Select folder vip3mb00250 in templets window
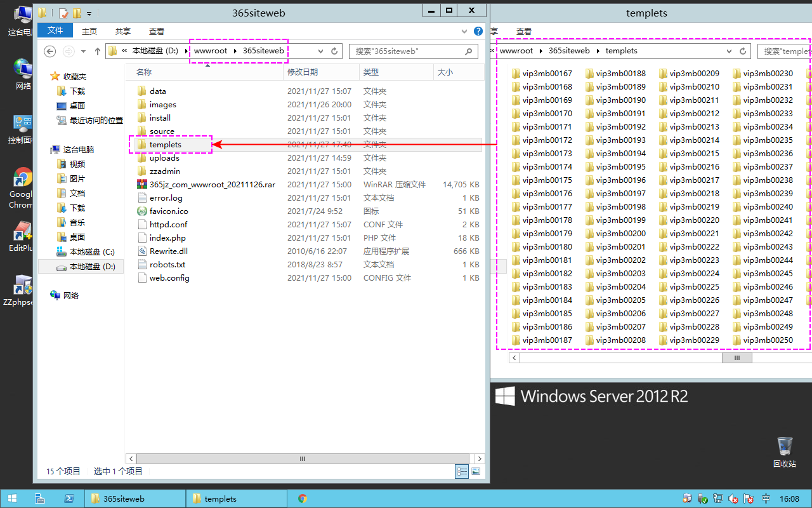This screenshot has height=508, width=812. coord(763,340)
